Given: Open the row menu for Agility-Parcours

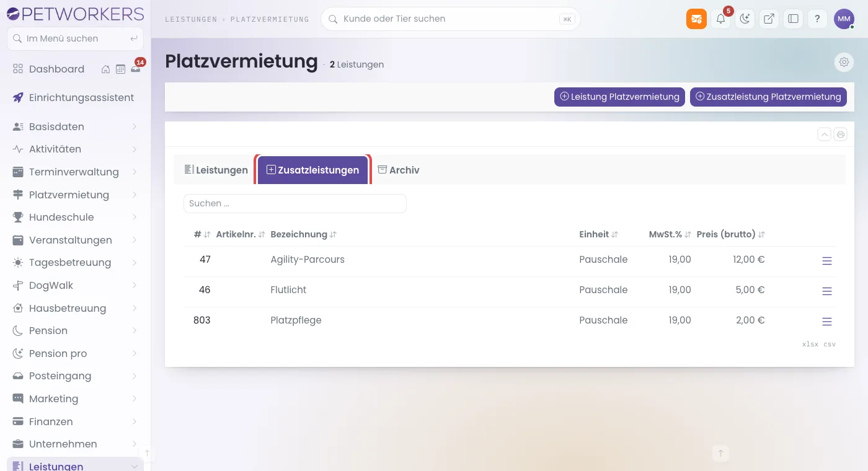Looking at the screenshot, I should pyautogui.click(x=826, y=261).
